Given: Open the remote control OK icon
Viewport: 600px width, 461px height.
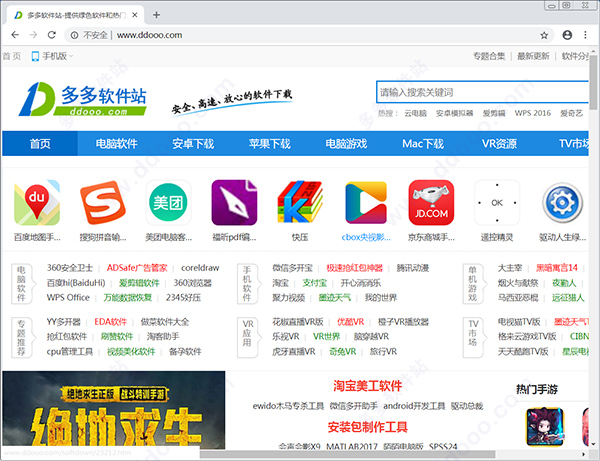Looking at the screenshot, I should 497,202.
